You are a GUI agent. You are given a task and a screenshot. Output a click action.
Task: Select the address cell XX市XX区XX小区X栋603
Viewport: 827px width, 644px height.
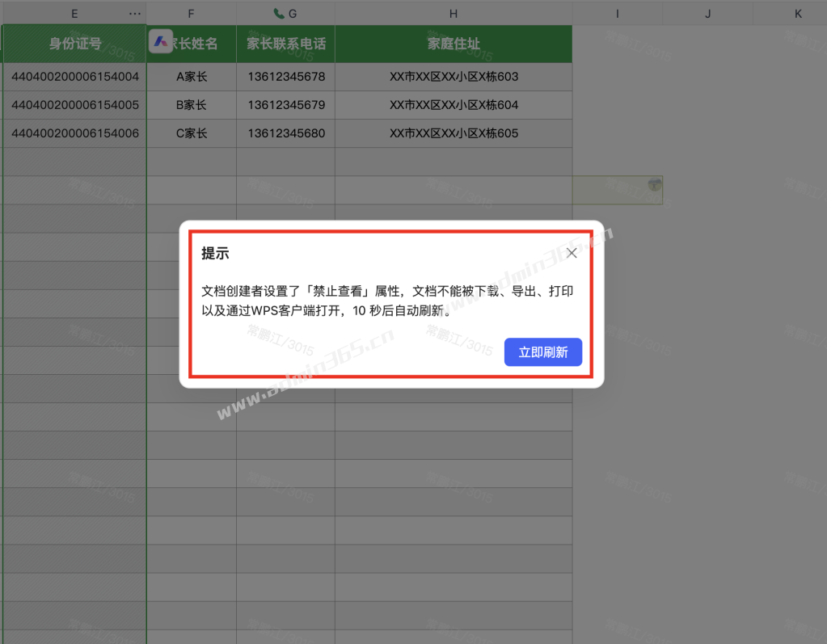[x=454, y=76]
